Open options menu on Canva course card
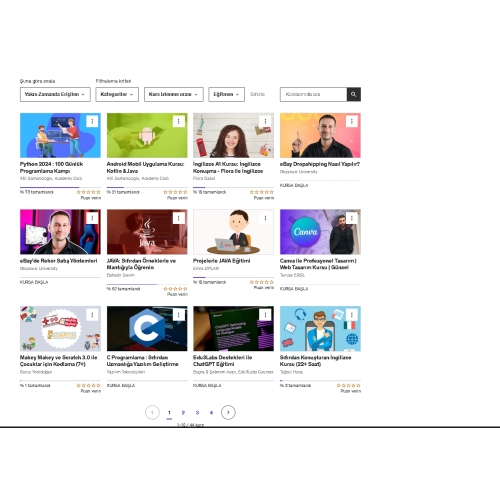Viewport: 500px width, 500px height. point(352,218)
